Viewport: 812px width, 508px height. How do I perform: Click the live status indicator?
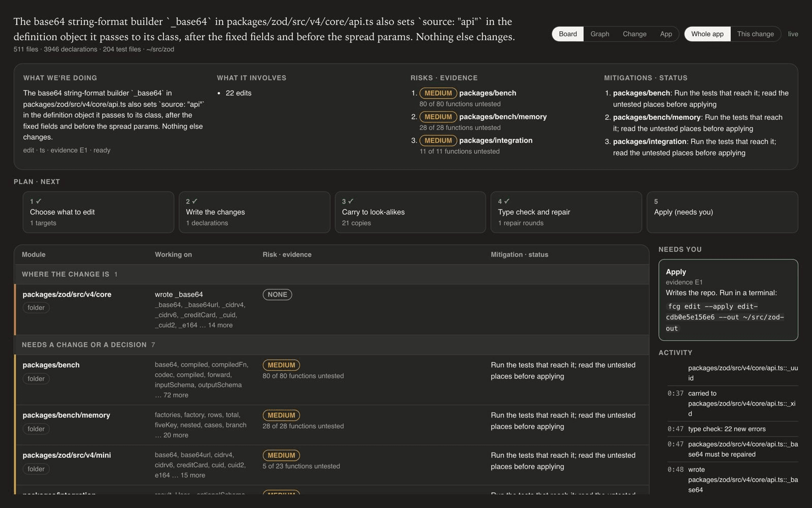pos(793,34)
